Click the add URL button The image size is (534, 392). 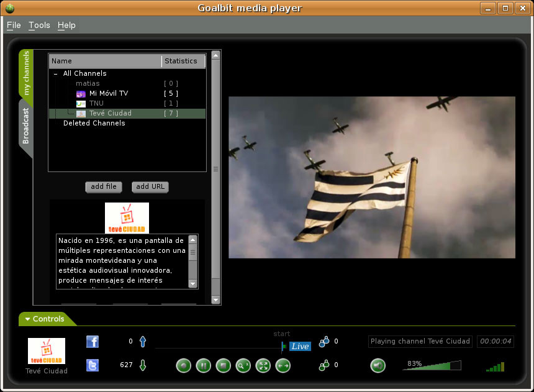tap(150, 187)
